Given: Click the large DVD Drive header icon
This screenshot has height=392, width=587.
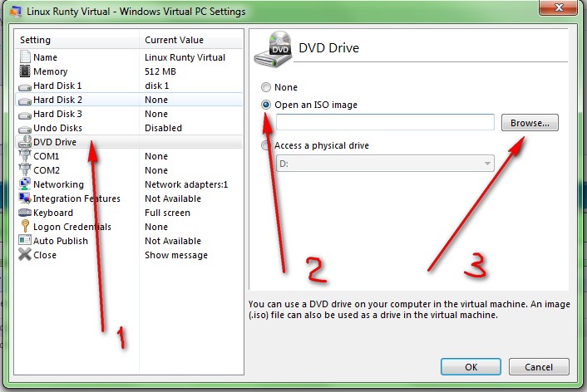Looking at the screenshot, I should (x=273, y=49).
